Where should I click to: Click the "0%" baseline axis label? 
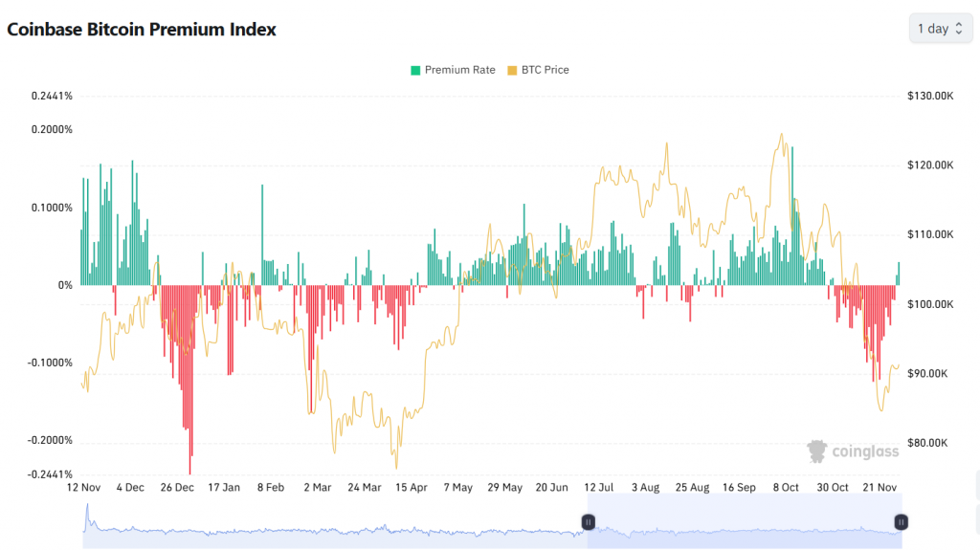64,285
